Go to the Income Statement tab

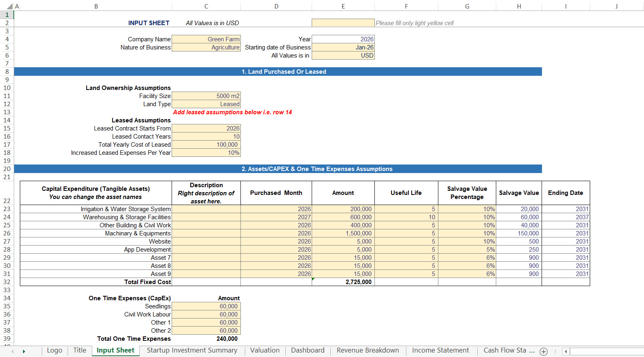440,351
